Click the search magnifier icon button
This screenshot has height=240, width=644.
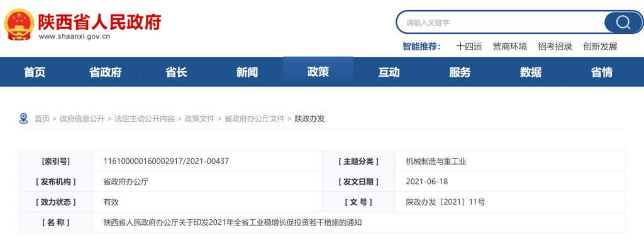pyautogui.click(x=623, y=23)
